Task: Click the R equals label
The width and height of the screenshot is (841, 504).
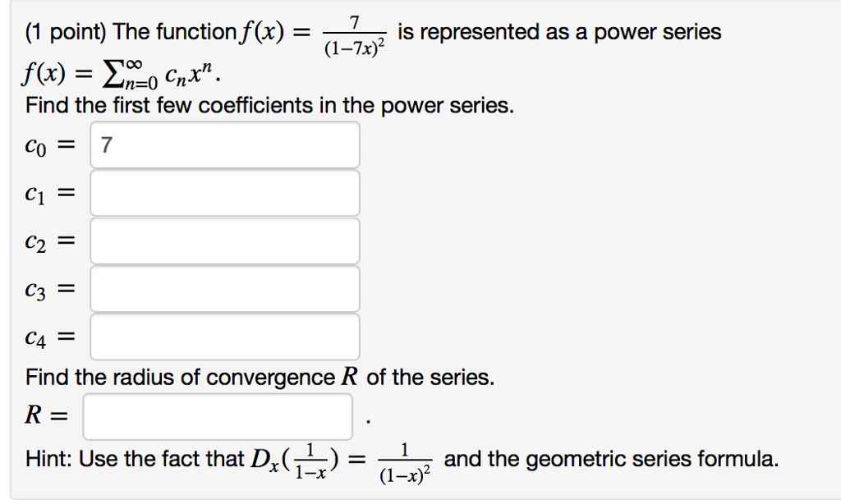Action: [41, 415]
